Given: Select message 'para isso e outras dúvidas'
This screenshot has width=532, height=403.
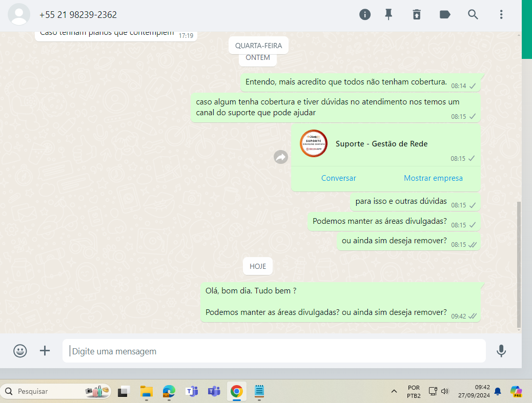Looking at the screenshot, I should tap(415, 202).
